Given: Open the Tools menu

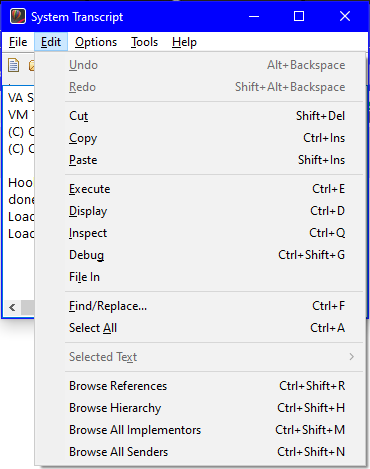Looking at the screenshot, I should (x=144, y=42).
